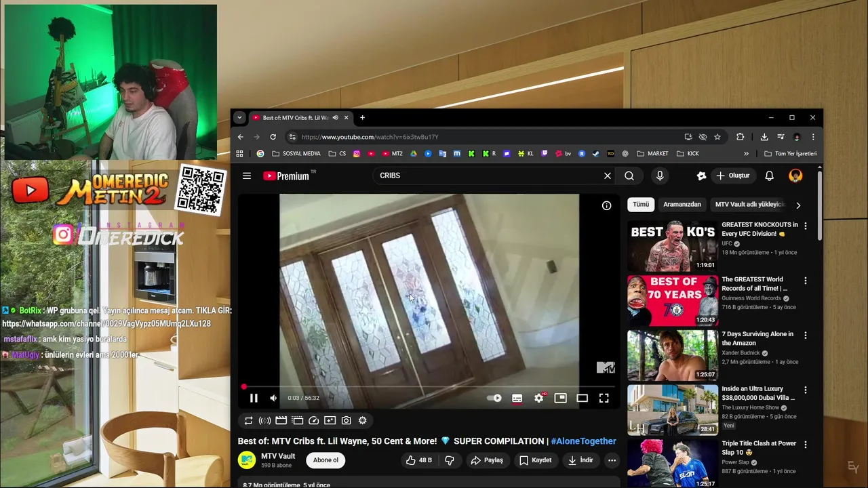Open the Tüm Yer İşaretleri folder
This screenshot has width=868, height=488.
point(791,154)
